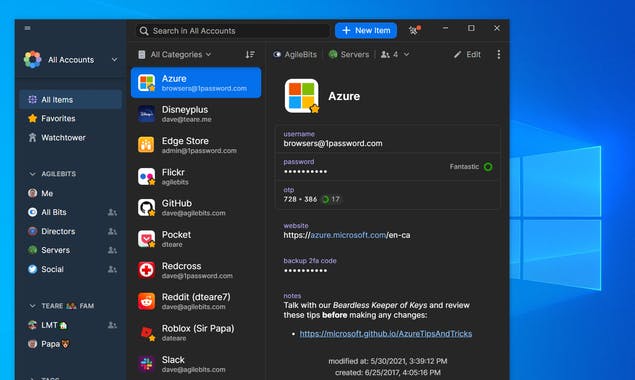
Task: Select the Reddit item icon
Action: click(146, 301)
